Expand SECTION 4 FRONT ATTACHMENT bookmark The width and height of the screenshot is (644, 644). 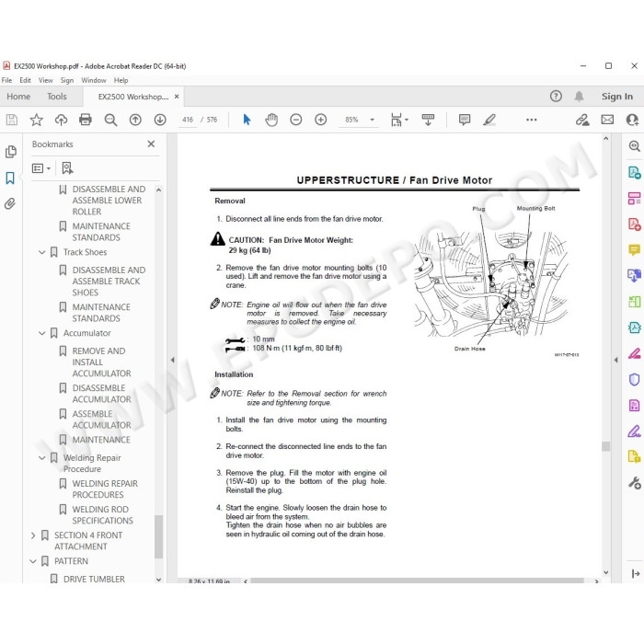click(33, 535)
